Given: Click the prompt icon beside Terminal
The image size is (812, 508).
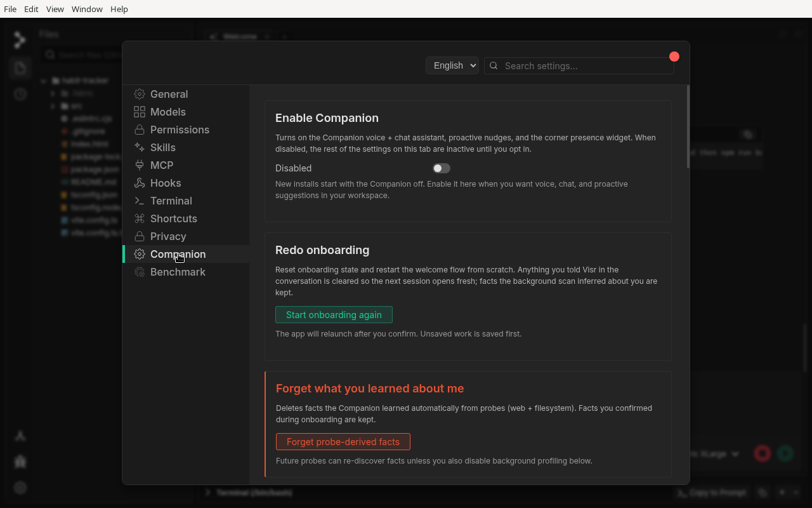Looking at the screenshot, I should coord(140,201).
